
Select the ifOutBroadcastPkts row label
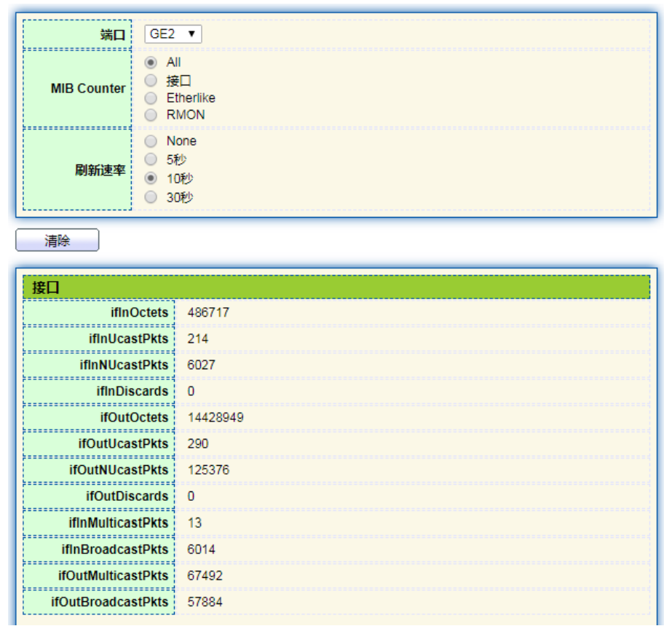click(109, 602)
